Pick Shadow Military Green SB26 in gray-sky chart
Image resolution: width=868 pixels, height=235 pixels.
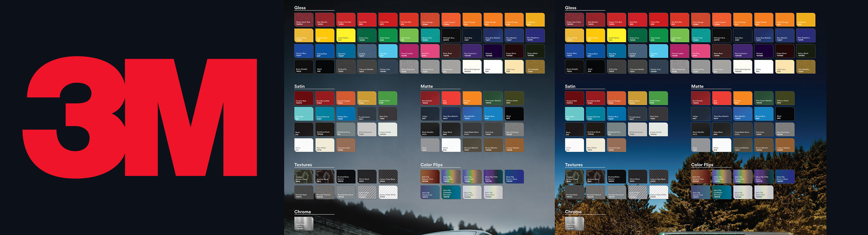[304, 176]
